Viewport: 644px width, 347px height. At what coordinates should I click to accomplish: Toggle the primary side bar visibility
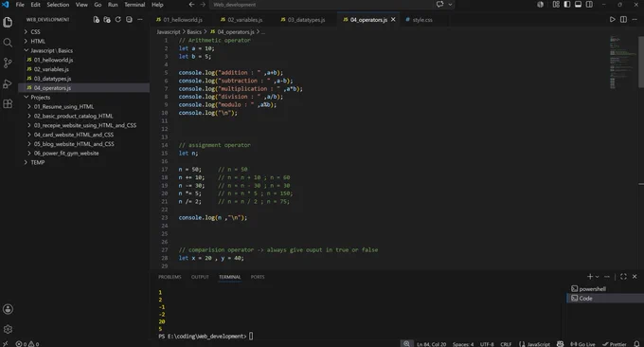tap(566, 5)
